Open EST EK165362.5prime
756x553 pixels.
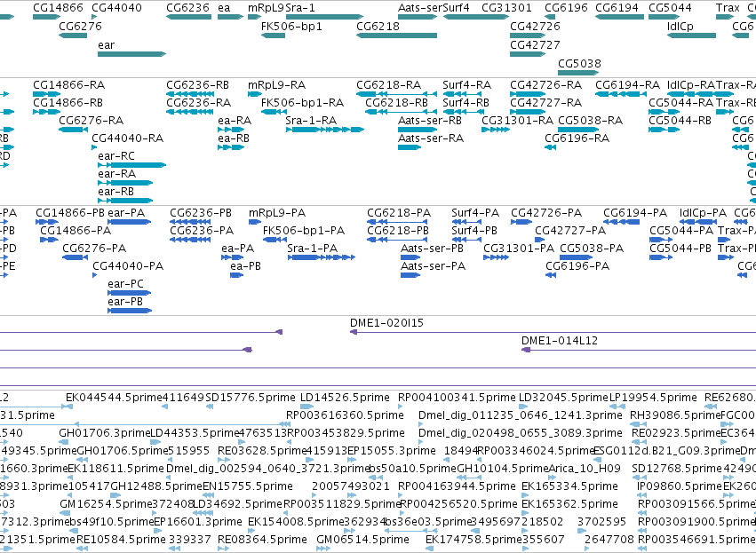[569, 504]
